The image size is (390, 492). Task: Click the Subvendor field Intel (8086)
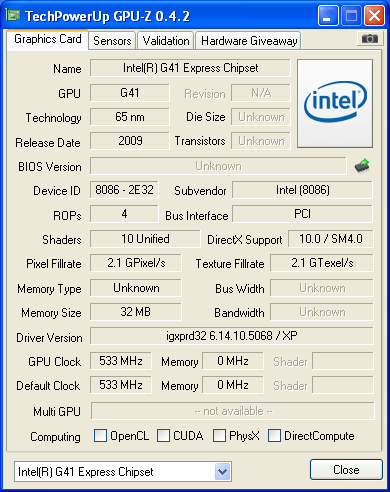tap(302, 190)
